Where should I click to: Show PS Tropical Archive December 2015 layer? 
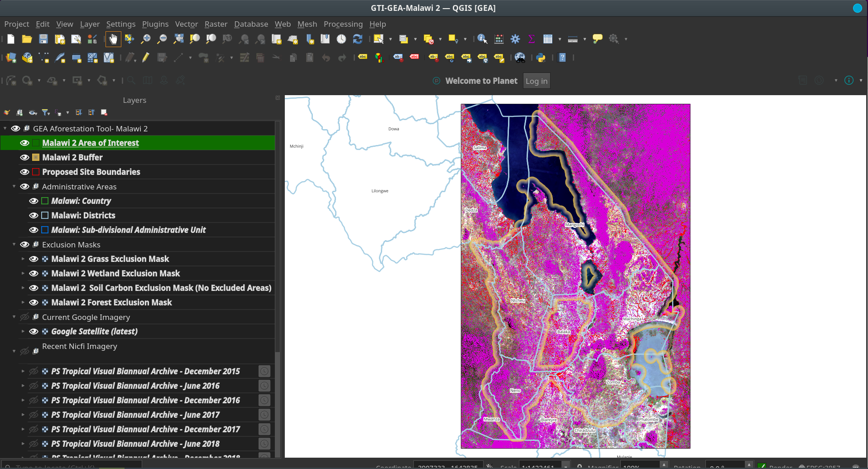click(x=34, y=371)
